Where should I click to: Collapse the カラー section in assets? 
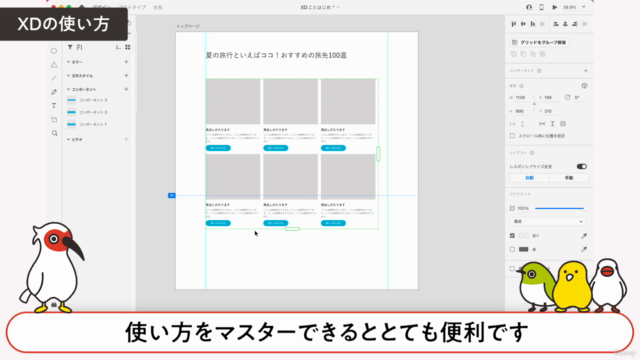[x=69, y=62]
